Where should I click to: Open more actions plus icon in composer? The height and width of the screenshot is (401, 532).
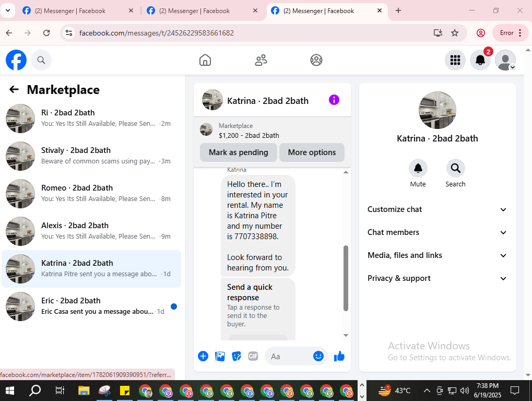click(x=203, y=356)
